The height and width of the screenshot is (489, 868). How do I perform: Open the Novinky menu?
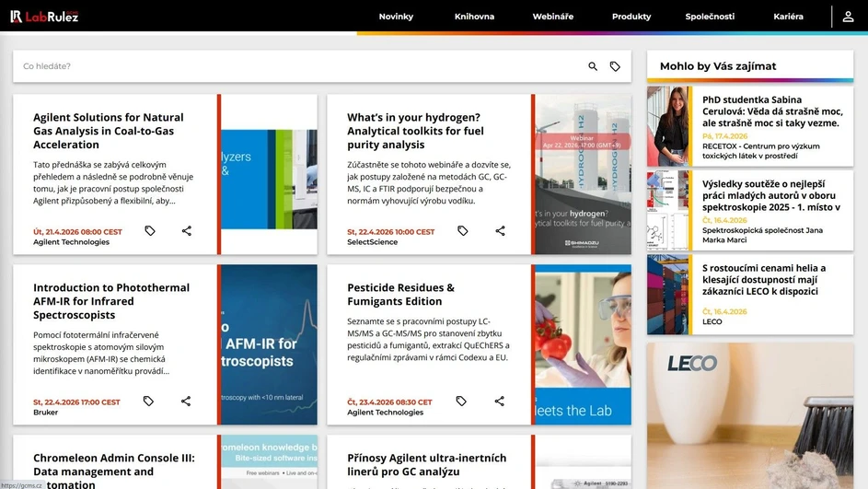pos(396,17)
